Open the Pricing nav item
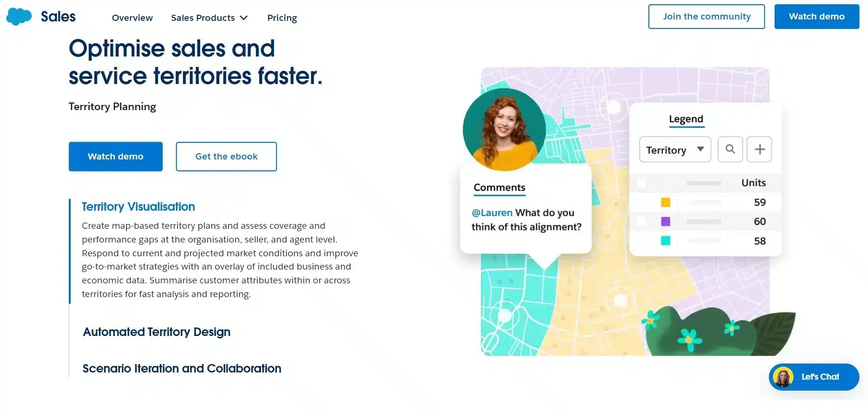 282,18
